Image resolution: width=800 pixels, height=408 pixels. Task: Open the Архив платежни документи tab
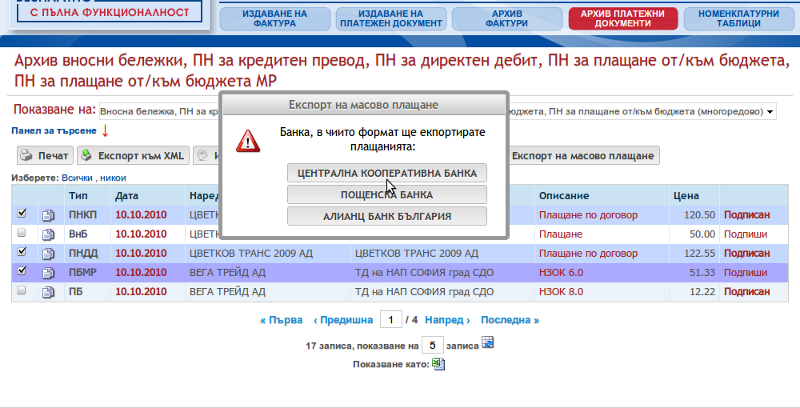623,19
